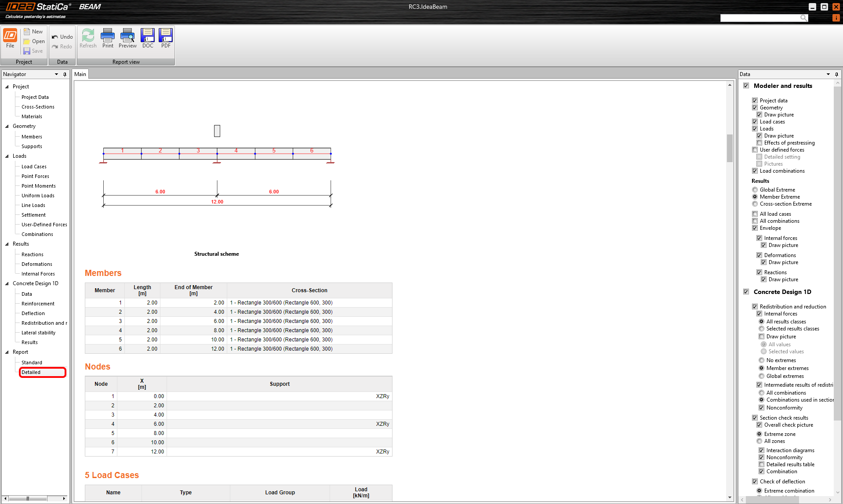Image resolution: width=843 pixels, height=504 pixels.
Task: Open Reactions under Results
Action: (x=33, y=254)
